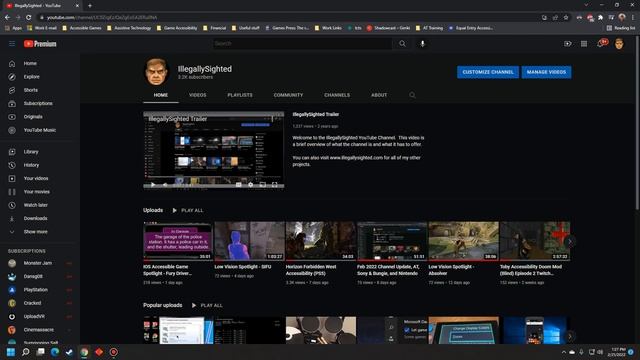Open the Reading list
This screenshot has height=360, width=640.
(x=621, y=28)
